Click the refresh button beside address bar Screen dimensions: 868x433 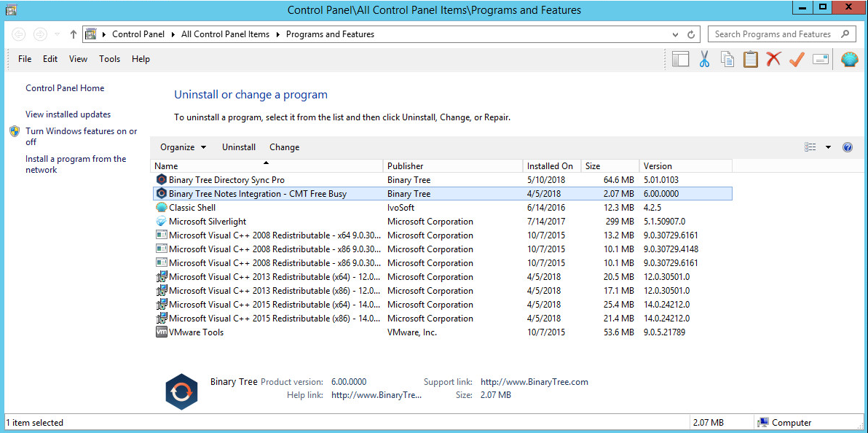tap(692, 34)
